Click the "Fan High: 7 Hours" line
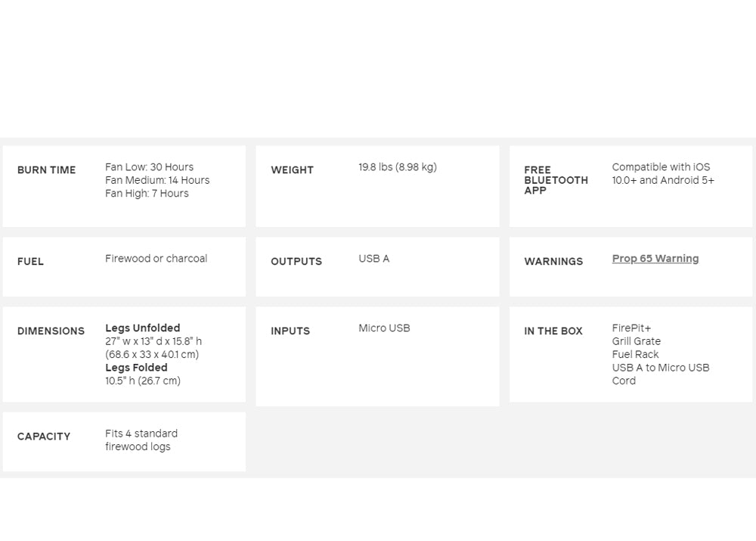This screenshot has width=756, height=541. click(x=147, y=193)
